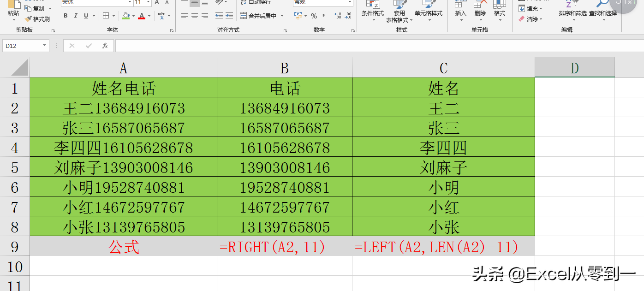The height and width of the screenshot is (291, 644).
Task: Open the 字体 group dialog launcher
Action: (172, 30)
